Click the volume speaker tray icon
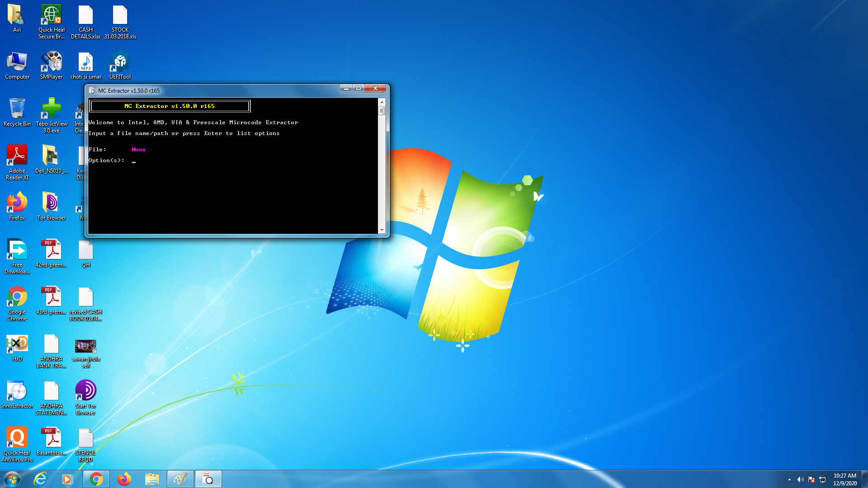This screenshot has width=868, height=488. coord(800,479)
